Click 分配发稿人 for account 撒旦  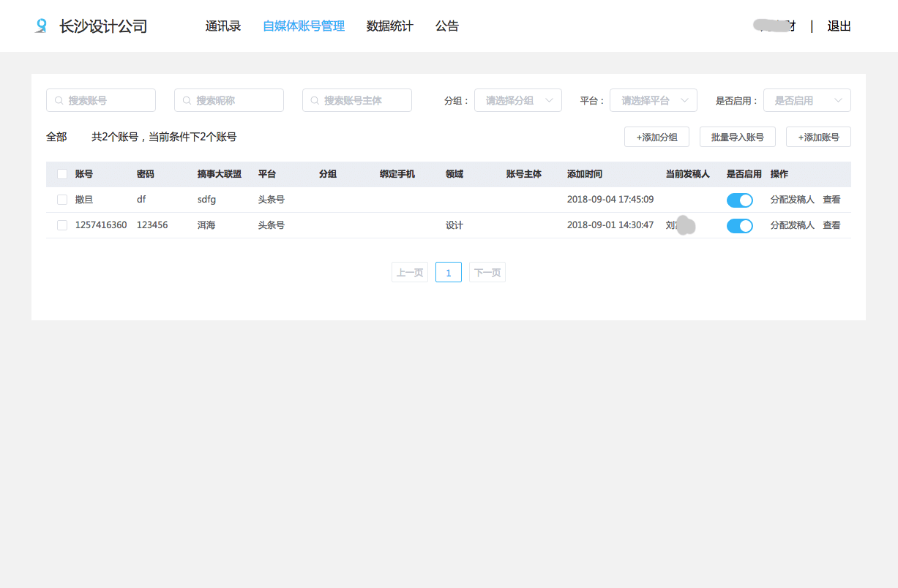coord(792,200)
